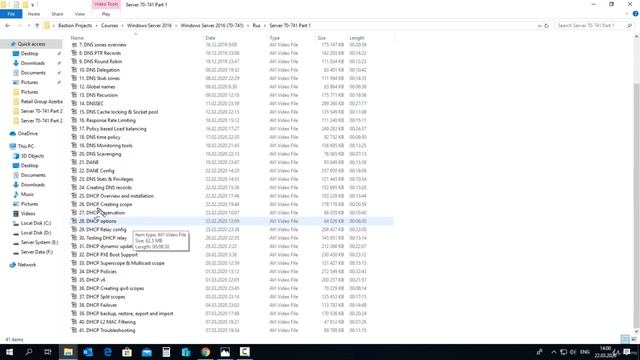Refresh the folder view
Screen dimensions: 640x360
tap(547, 25)
